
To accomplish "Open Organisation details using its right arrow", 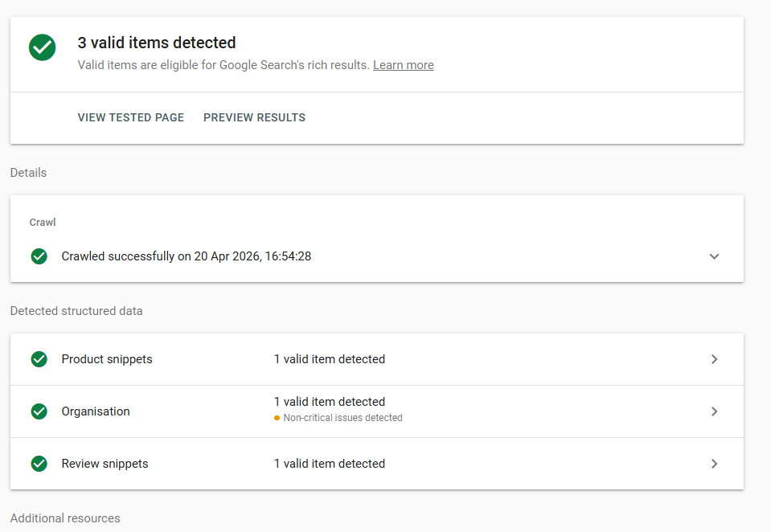I will [714, 411].
